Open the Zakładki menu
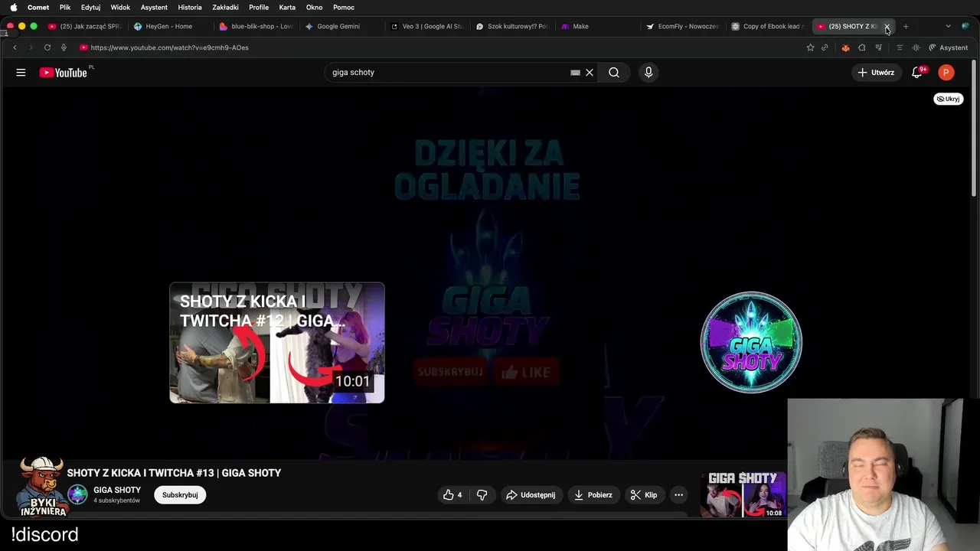Image resolution: width=980 pixels, height=551 pixels. 225,7
